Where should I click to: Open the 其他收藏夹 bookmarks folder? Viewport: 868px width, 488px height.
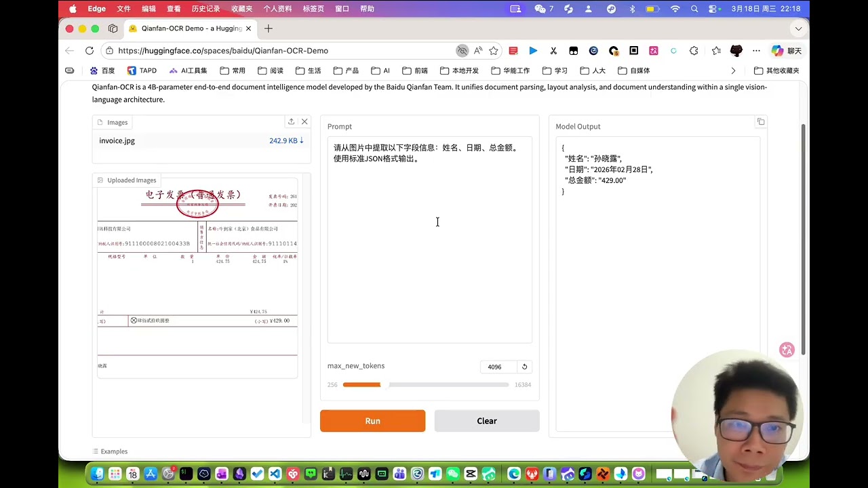click(x=777, y=70)
